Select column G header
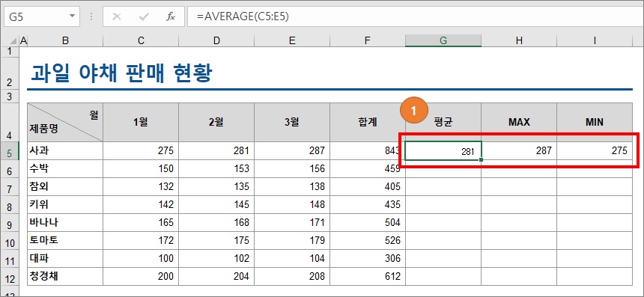The image size is (644, 297). pos(443,40)
